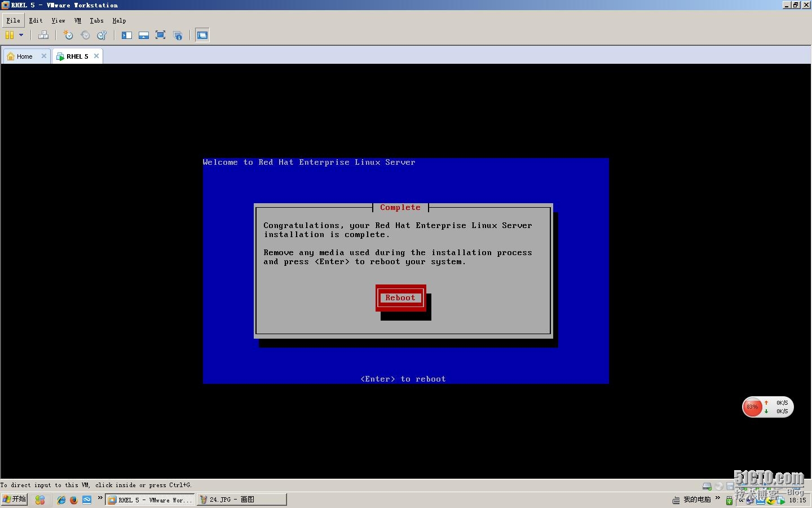Open the power options dropdown arrow
The width and height of the screenshot is (812, 508).
click(21, 35)
